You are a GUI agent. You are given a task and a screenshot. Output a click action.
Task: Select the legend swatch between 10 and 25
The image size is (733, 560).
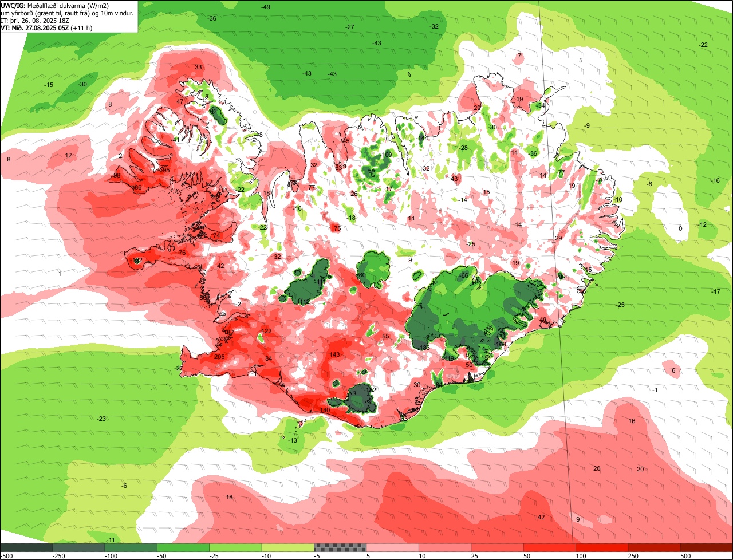[x=444, y=547]
